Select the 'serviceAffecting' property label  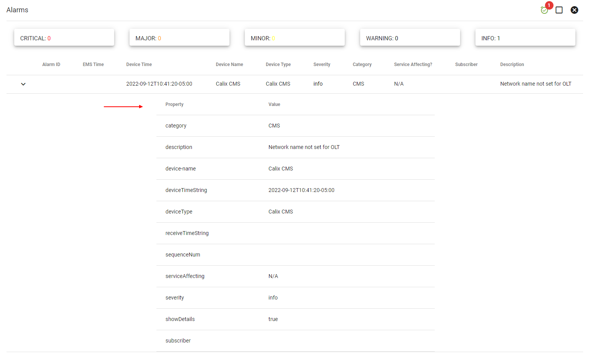coord(185,276)
